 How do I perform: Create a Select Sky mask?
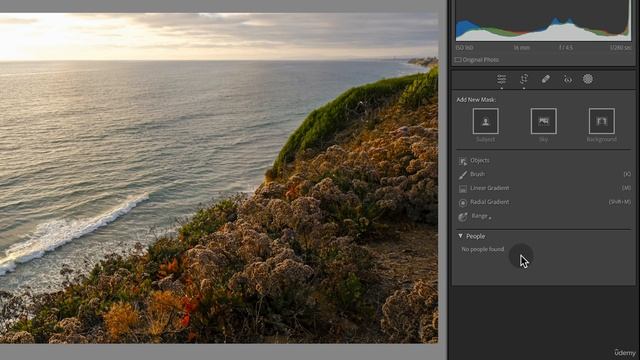[544, 121]
